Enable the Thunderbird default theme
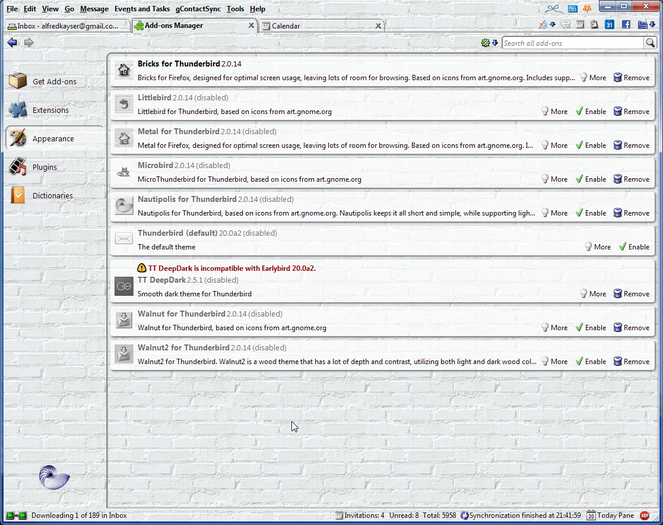663x525 pixels. coord(634,246)
